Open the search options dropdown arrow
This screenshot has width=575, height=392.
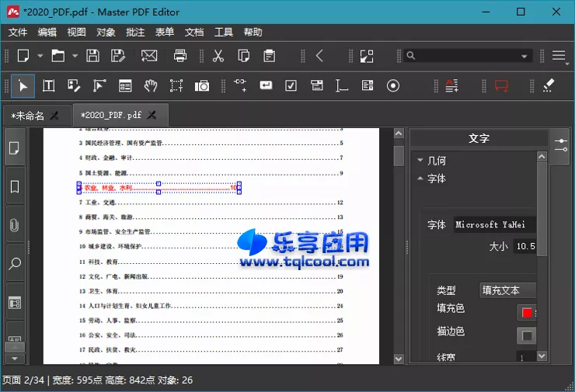(524, 56)
